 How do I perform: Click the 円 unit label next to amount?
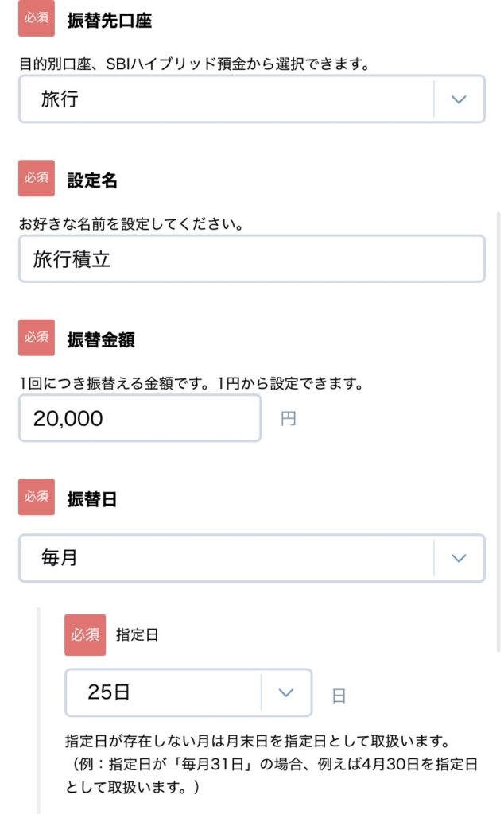pos(288,419)
